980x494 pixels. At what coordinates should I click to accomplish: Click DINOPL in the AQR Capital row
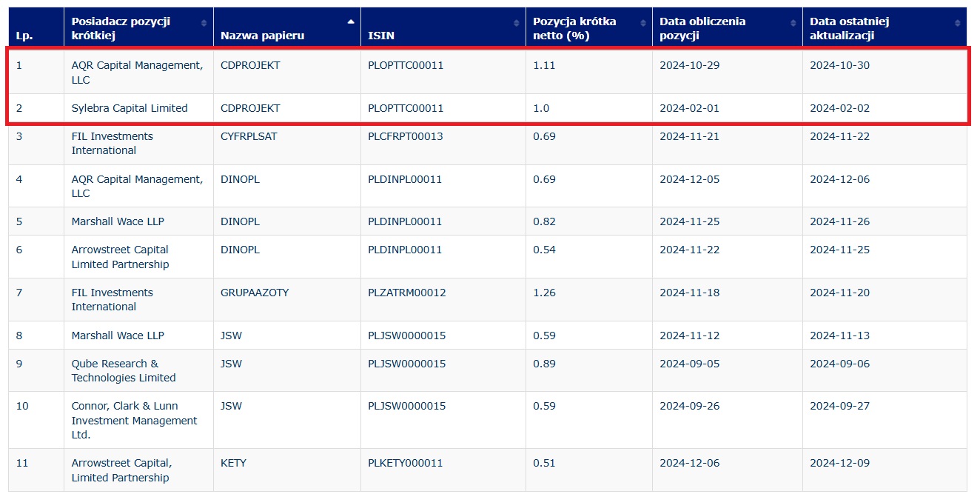pos(240,179)
